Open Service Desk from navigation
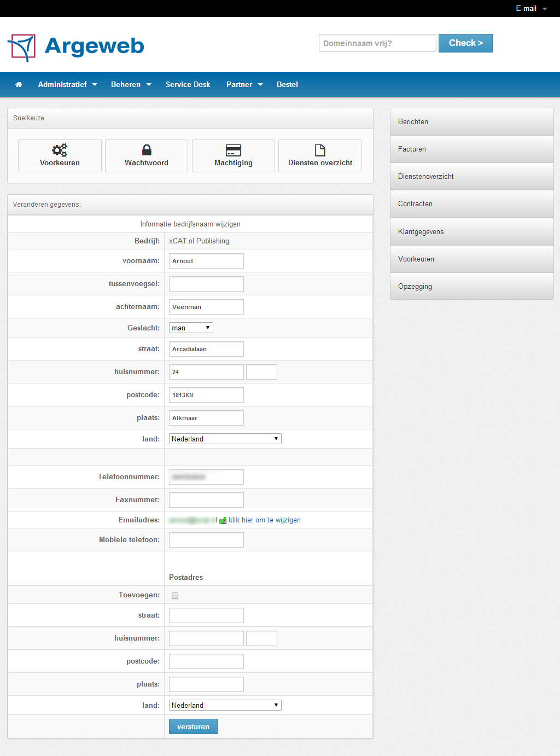 tap(188, 85)
